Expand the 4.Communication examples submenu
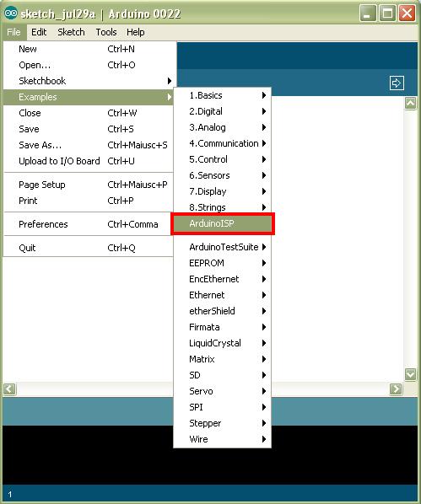 (x=223, y=143)
